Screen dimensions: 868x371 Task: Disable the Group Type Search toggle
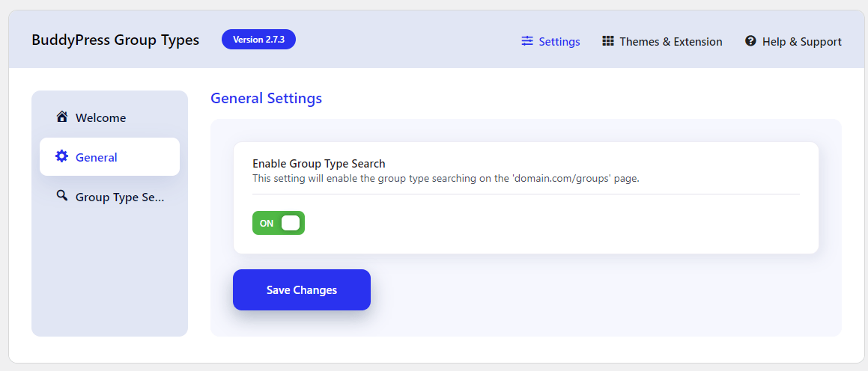click(x=279, y=223)
